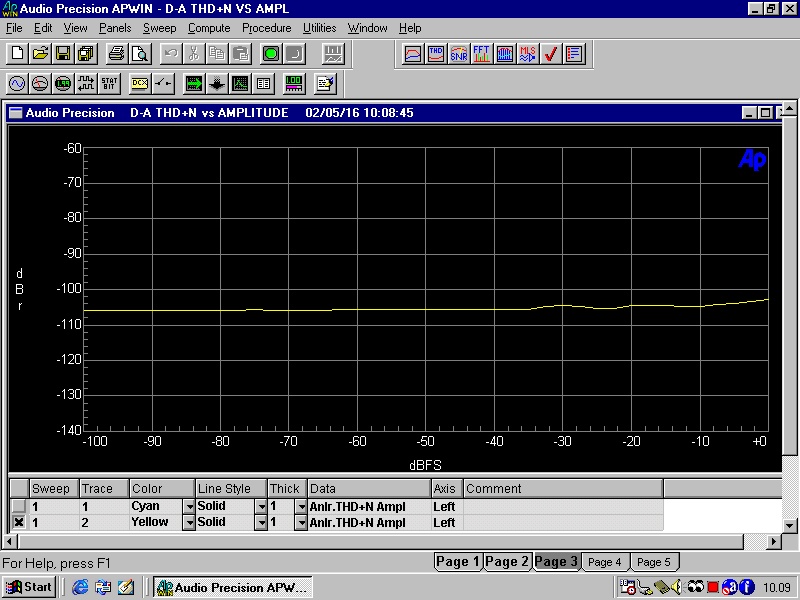Launch Internet Explorer from quick launch
Viewport: 800px width, 600px height.
point(80,588)
